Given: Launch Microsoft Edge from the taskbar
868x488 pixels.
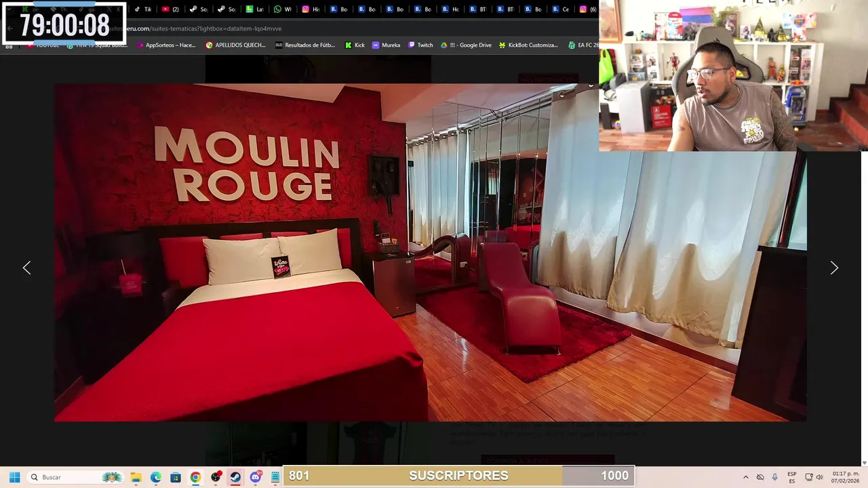Looking at the screenshot, I should (155, 477).
